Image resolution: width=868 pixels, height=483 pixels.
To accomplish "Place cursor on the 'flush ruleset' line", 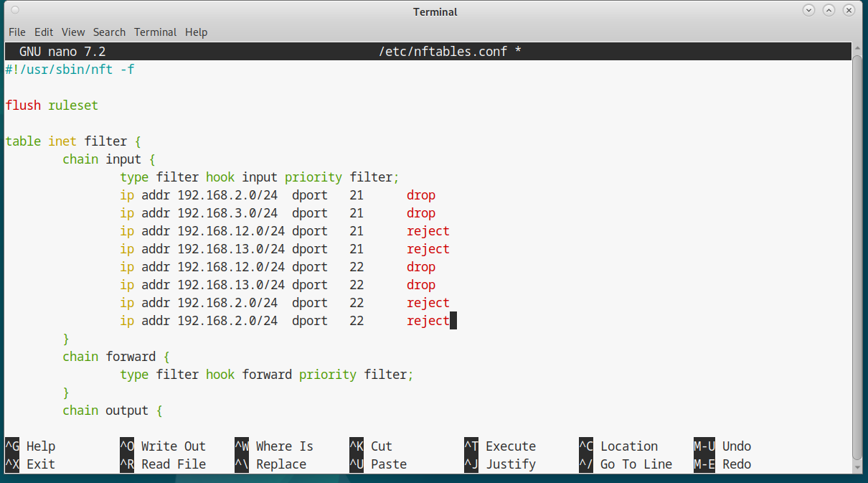I will pyautogui.click(x=52, y=105).
